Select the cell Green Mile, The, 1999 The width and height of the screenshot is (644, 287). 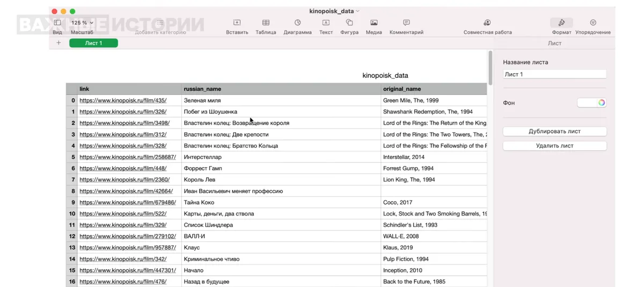click(434, 101)
